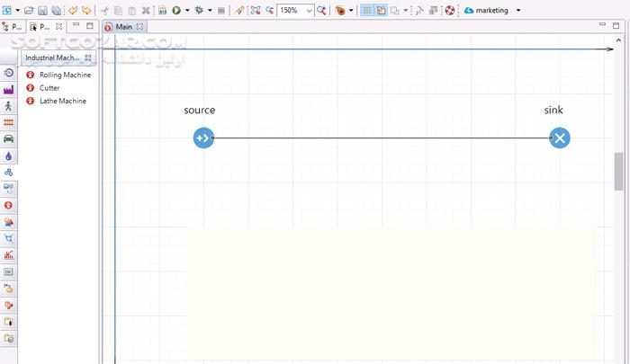
Task: Open the 150% zoom level dropdown
Action: point(310,11)
